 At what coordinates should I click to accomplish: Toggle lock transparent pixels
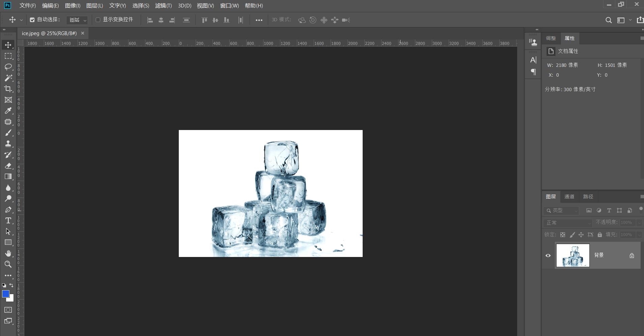pos(563,235)
